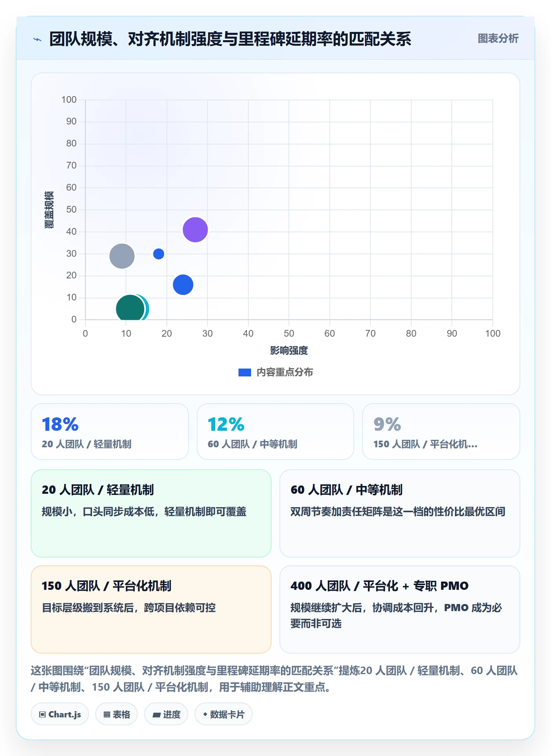Click the text 规模小，口头同步成本低，轻量机制即可覆盖
Viewport: 551px width, 756px height.
tap(144, 512)
